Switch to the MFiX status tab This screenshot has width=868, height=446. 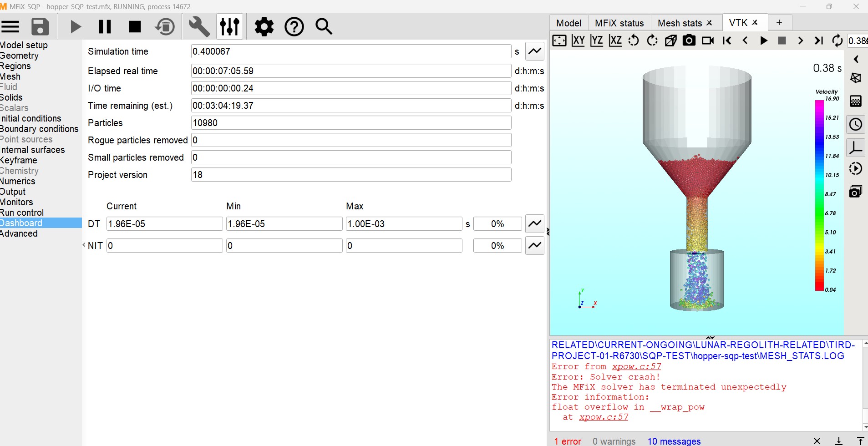[x=619, y=23]
